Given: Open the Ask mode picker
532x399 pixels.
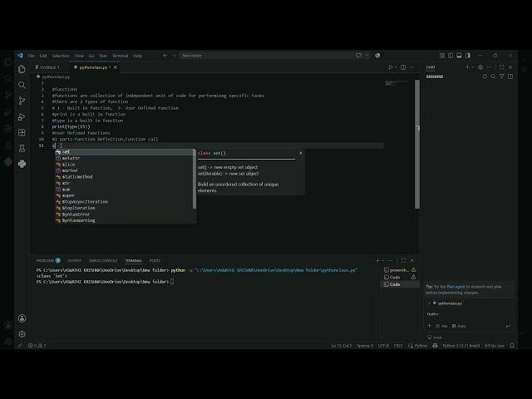Looking at the screenshot, I should [441, 326].
